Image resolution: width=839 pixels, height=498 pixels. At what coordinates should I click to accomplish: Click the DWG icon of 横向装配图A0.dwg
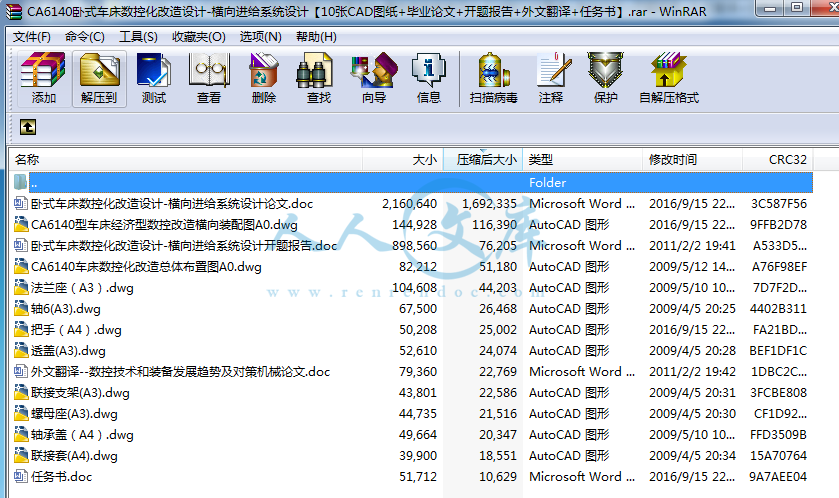tap(20, 224)
